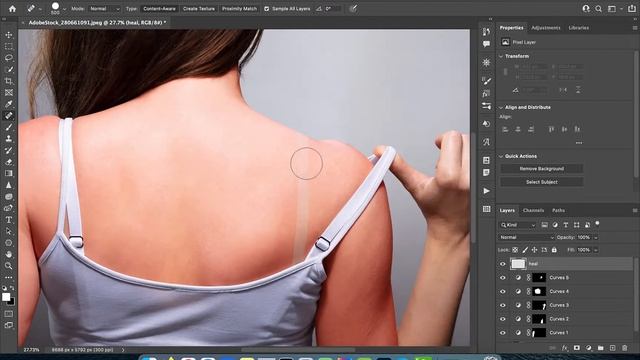Select the Lasso tool
Viewport: 640px width, 360px height.
(x=9, y=58)
